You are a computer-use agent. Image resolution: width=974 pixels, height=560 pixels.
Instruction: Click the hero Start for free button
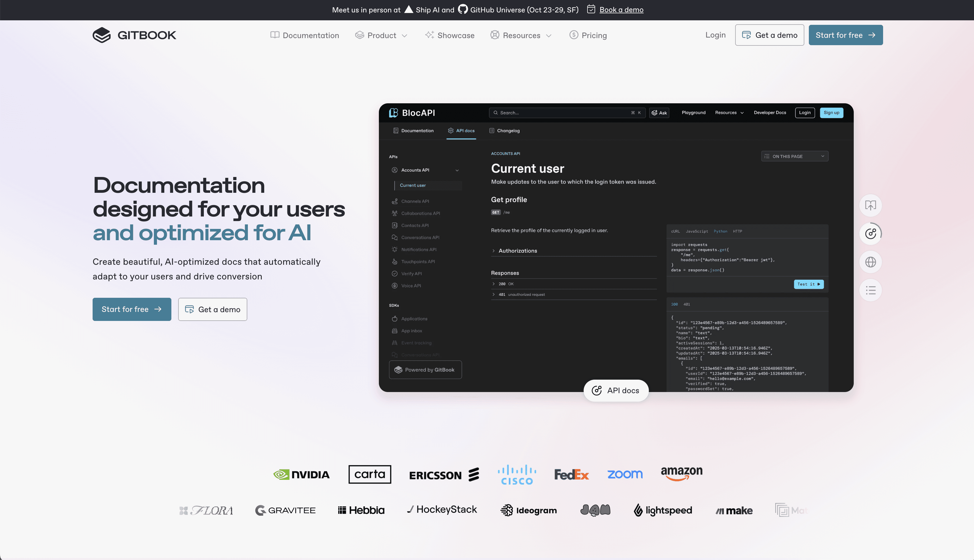point(132,309)
